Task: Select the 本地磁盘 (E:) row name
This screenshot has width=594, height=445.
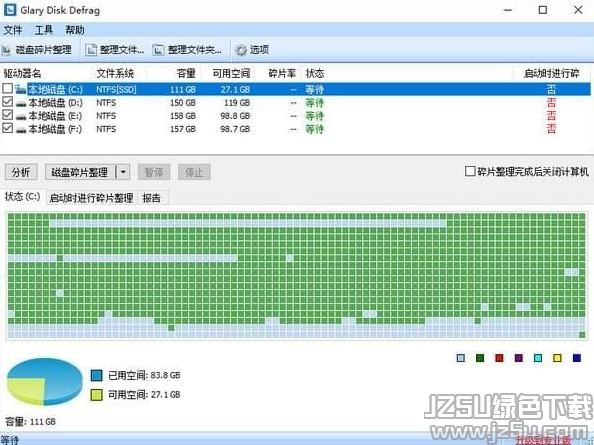Action: [55, 116]
